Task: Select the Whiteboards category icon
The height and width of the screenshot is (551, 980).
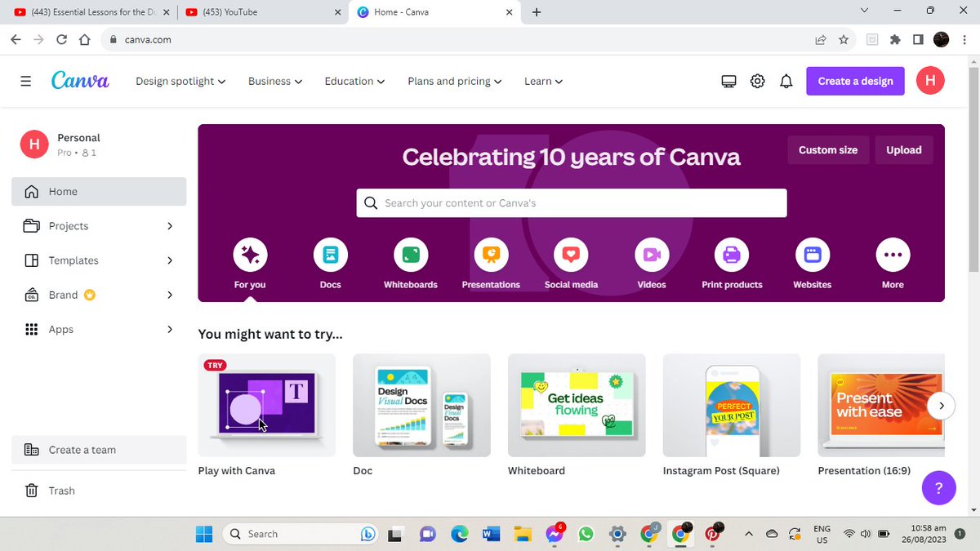Action: (x=411, y=255)
